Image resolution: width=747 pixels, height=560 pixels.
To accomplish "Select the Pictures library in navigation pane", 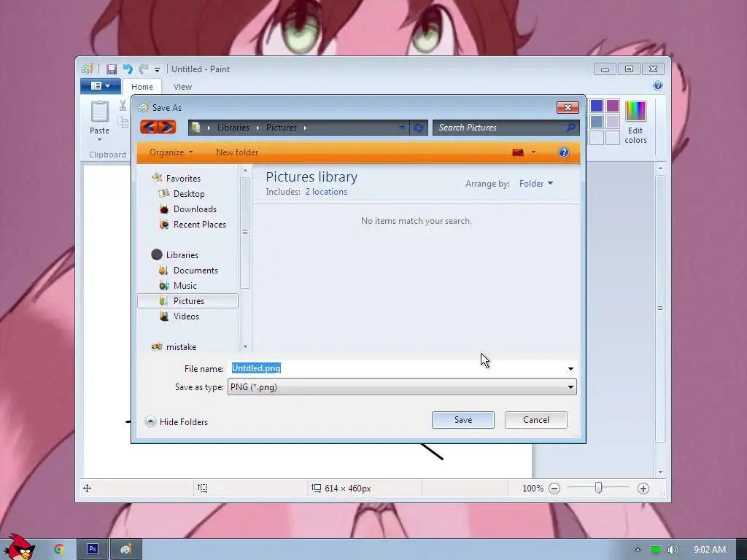I will [x=188, y=301].
